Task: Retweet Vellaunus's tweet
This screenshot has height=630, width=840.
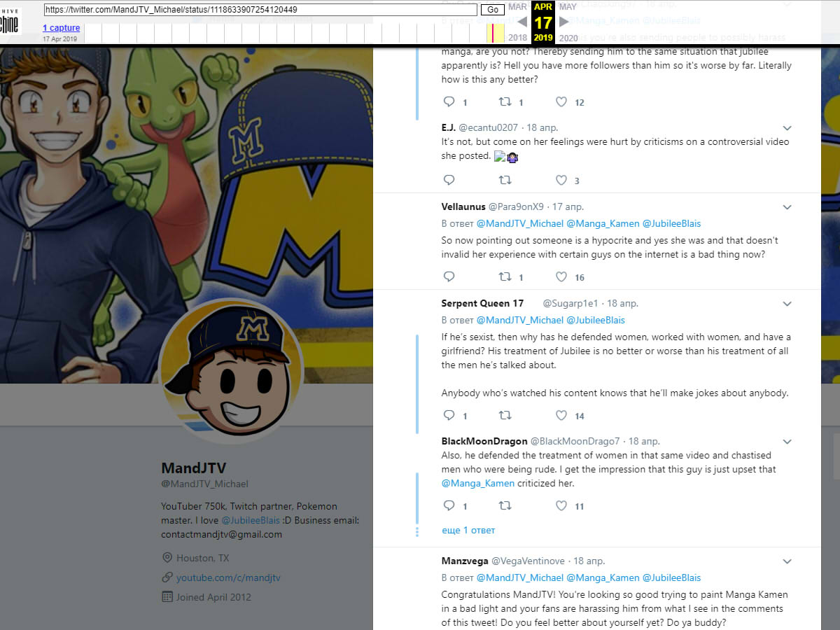Action: (x=505, y=277)
